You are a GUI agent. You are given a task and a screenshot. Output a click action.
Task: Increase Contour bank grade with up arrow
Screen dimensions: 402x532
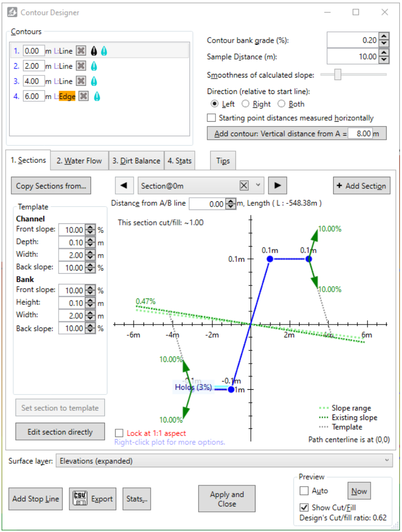pyautogui.click(x=383, y=36)
